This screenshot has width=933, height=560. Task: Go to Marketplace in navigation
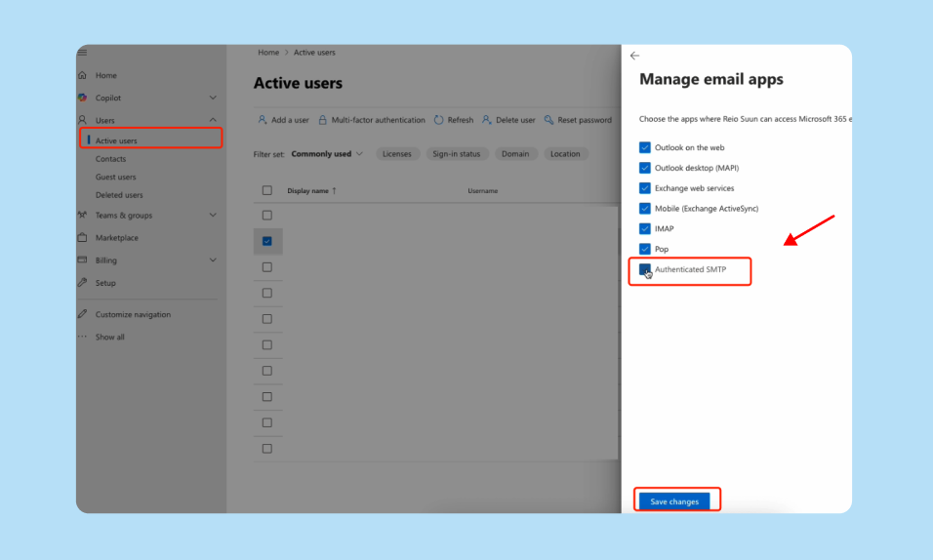tap(117, 237)
